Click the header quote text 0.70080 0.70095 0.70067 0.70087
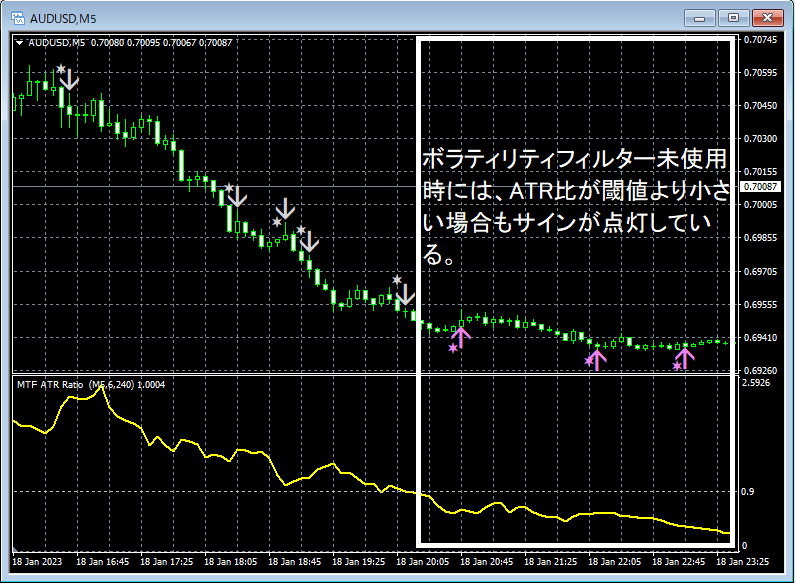 tap(161, 43)
